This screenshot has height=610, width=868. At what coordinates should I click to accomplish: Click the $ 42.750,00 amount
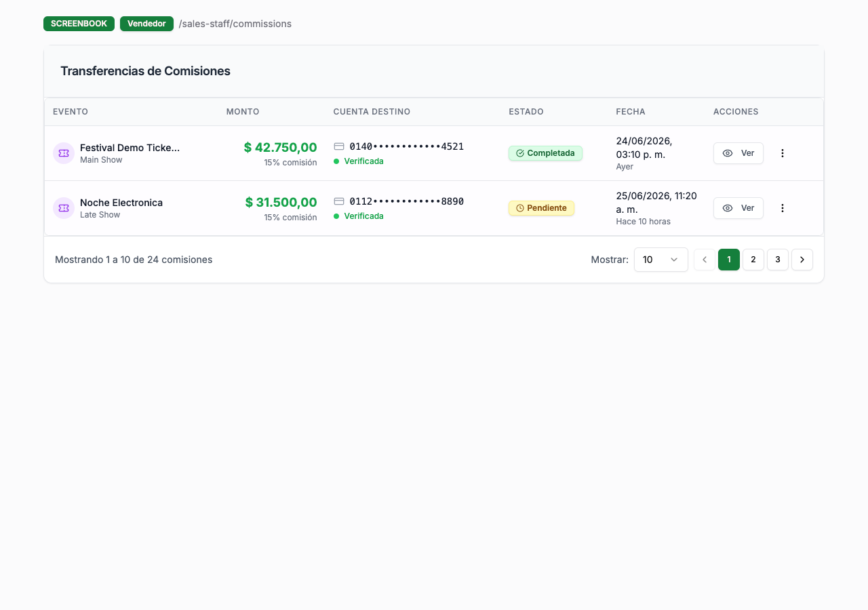(281, 147)
